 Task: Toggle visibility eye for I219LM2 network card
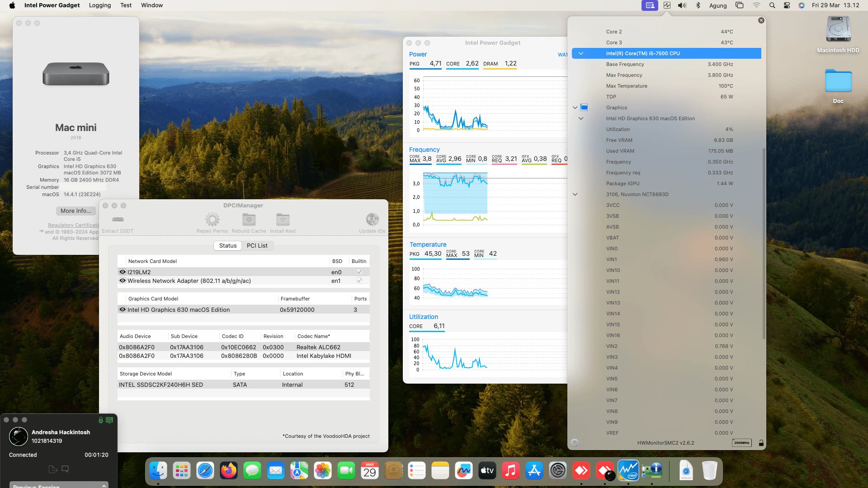pyautogui.click(x=122, y=272)
